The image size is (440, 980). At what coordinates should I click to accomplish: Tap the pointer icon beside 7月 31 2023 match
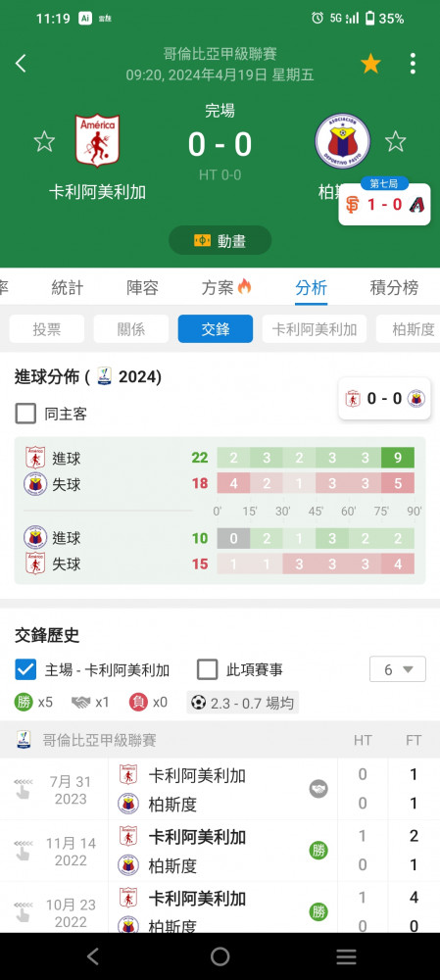tap(24, 789)
